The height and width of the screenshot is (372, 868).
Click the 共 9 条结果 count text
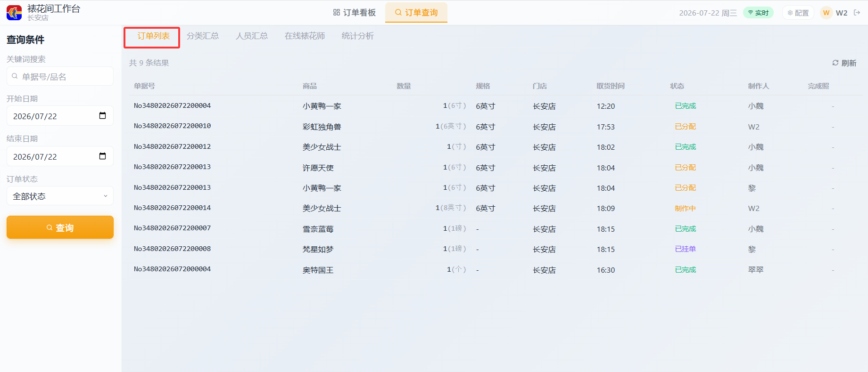[x=149, y=63]
